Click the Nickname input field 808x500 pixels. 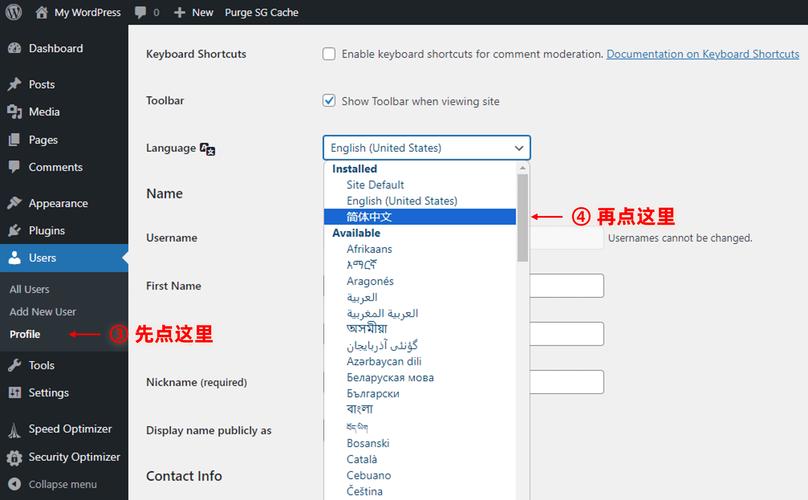click(566, 382)
